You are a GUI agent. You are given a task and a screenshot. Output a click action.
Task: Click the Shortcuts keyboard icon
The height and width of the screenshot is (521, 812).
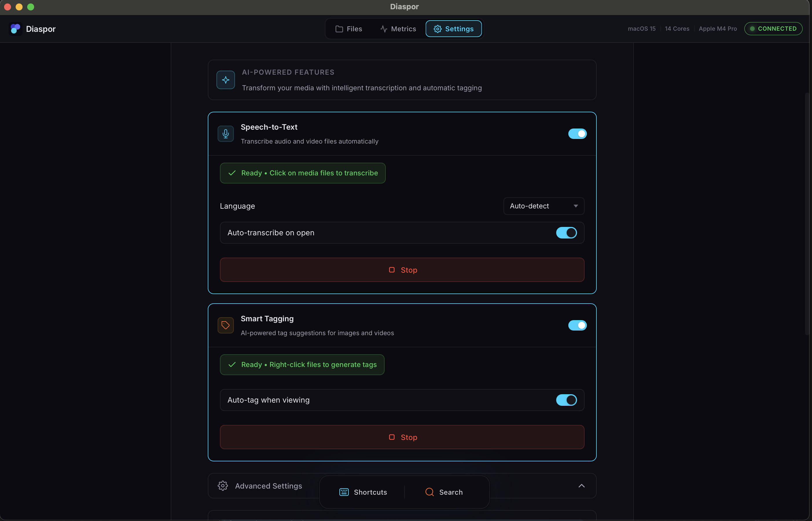coord(344,492)
